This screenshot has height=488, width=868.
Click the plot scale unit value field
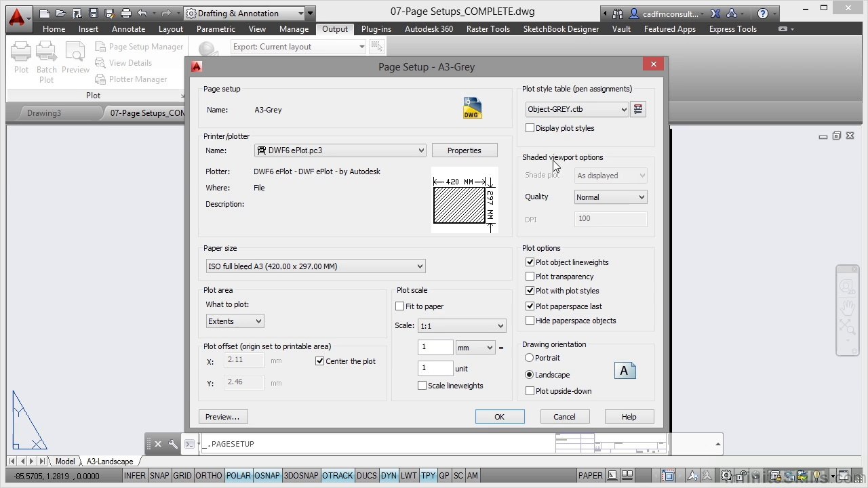point(435,369)
